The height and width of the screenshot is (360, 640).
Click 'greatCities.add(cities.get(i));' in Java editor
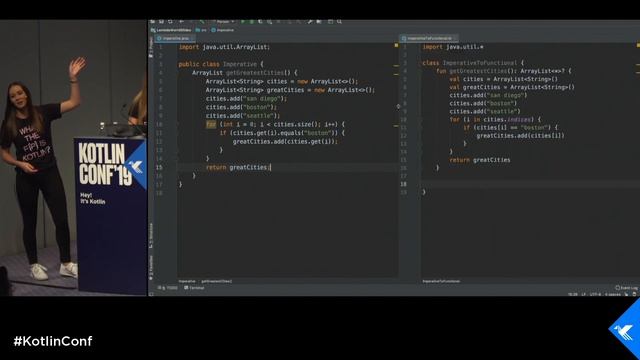[285, 141]
